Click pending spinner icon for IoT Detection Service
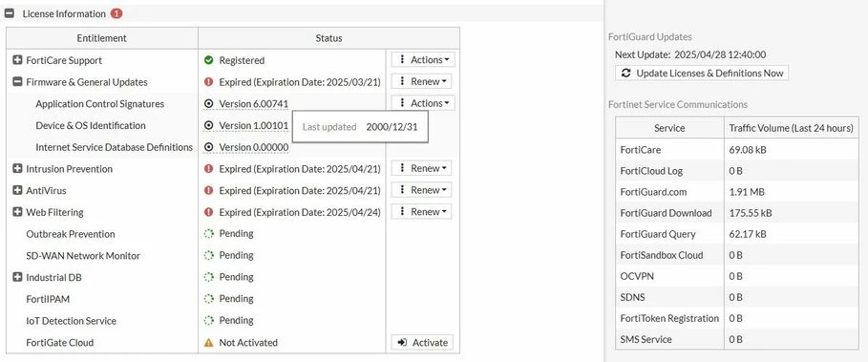This screenshot has width=868, height=362. point(208,321)
